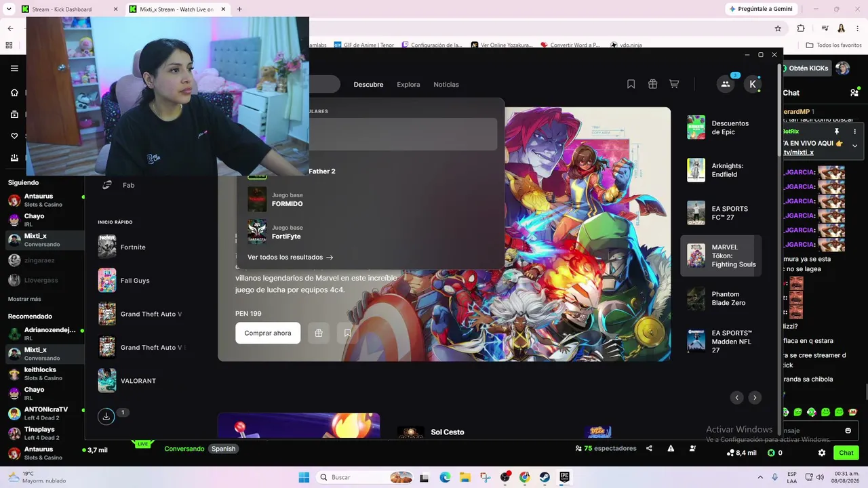This screenshot has height=488, width=868.
Task: Open Chrome three-dot menu
Action: (x=859, y=28)
